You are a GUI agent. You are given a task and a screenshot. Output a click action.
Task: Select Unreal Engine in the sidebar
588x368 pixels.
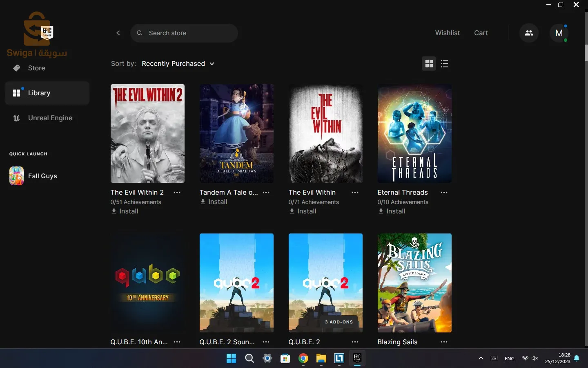click(x=50, y=118)
